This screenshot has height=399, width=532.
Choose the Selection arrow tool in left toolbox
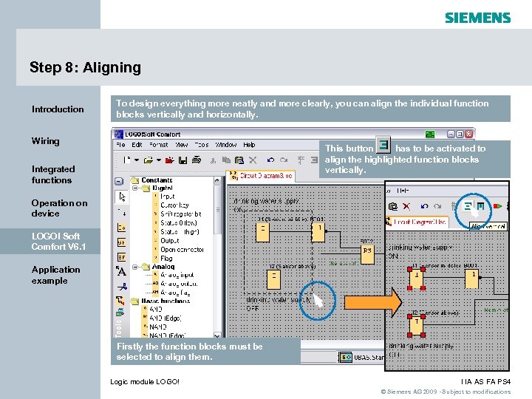click(122, 197)
